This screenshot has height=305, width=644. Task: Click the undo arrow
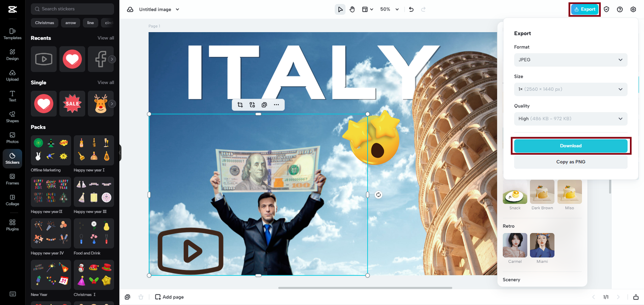pos(411,9)
